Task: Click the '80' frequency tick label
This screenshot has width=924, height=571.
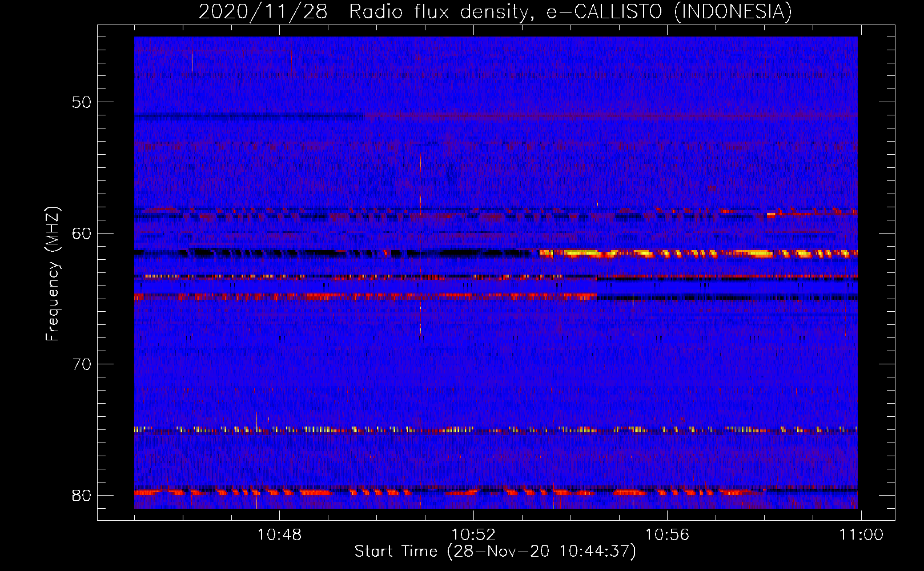Action: [82, 495]
